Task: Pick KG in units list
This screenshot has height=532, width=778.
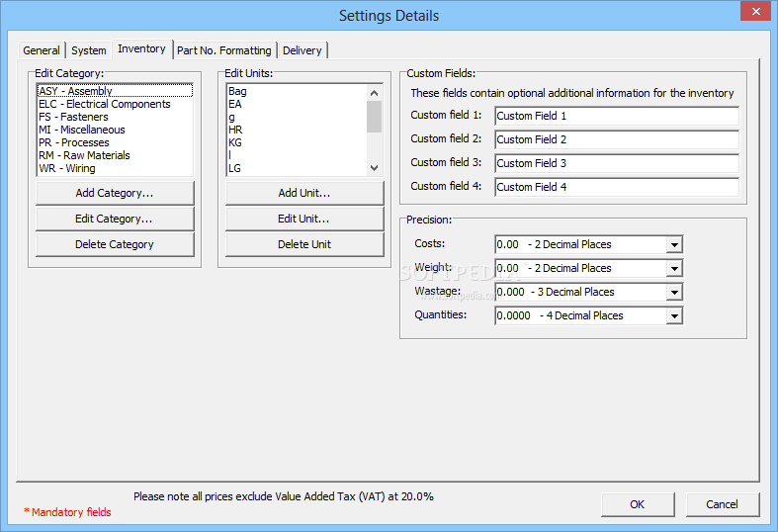Action: (297, 142)
